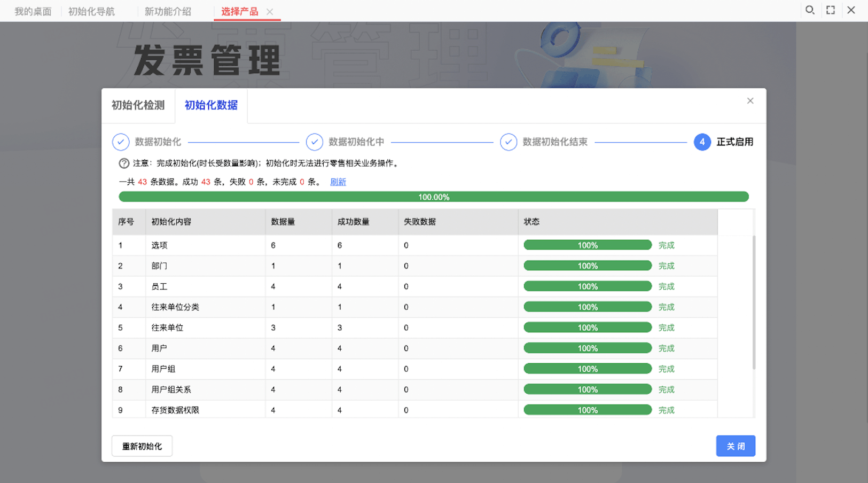Open the 我的桌面 tab
The width and height of the screenshot is (868, 483).
(33, 11)
